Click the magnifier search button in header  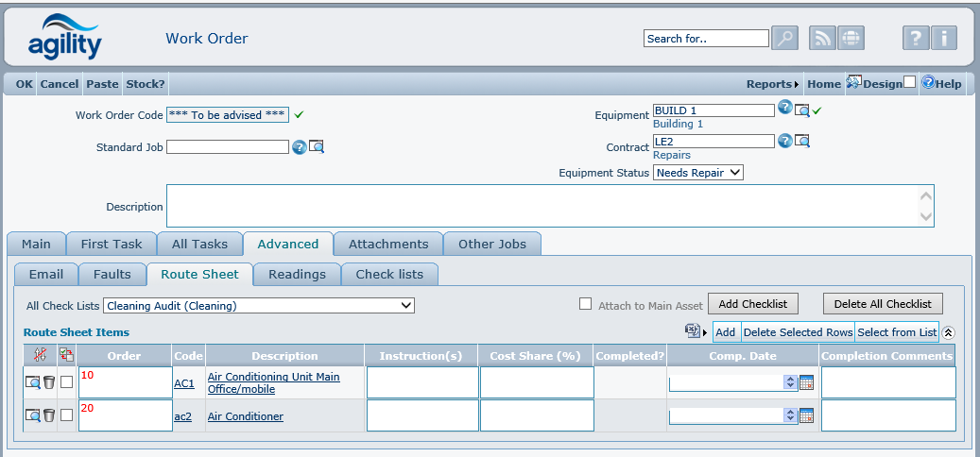(x=784, y=38)
